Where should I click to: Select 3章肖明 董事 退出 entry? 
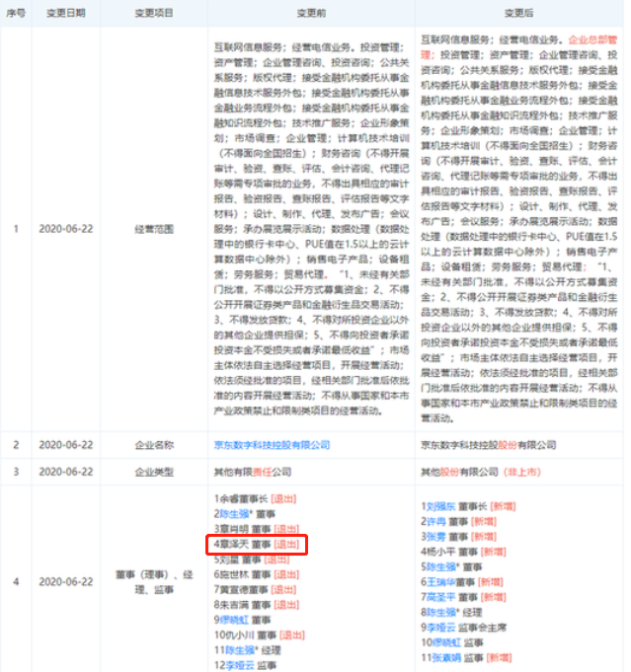click(257, 529)
